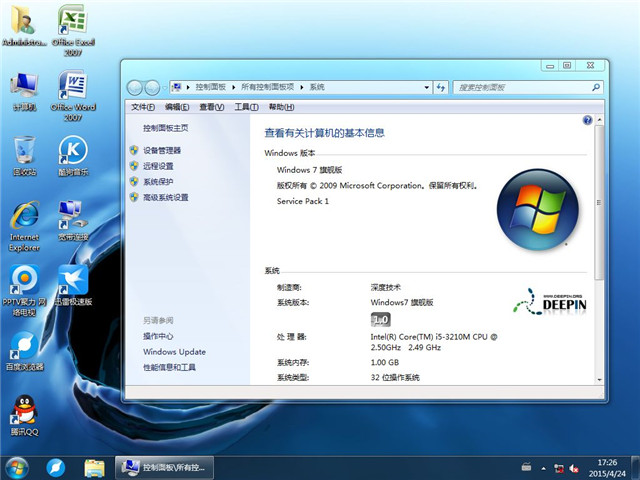Go forward with the navigation arrow

click(x=152, y=87)
